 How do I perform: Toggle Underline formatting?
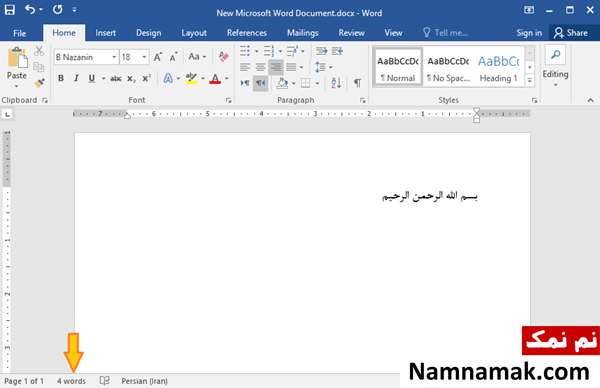pyautogui.click(x=92, y=78)
